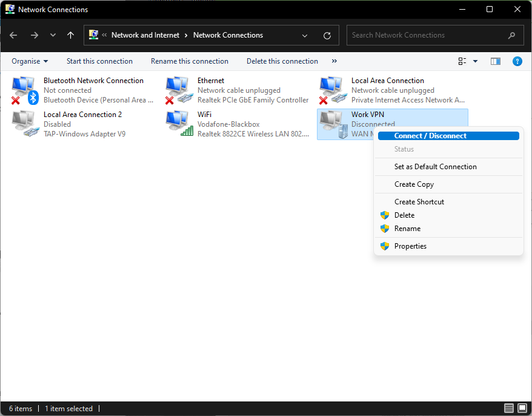This screenshot has height=416, width=532.
Task: Toggle the preview pane icon
Action: point(495,61)
